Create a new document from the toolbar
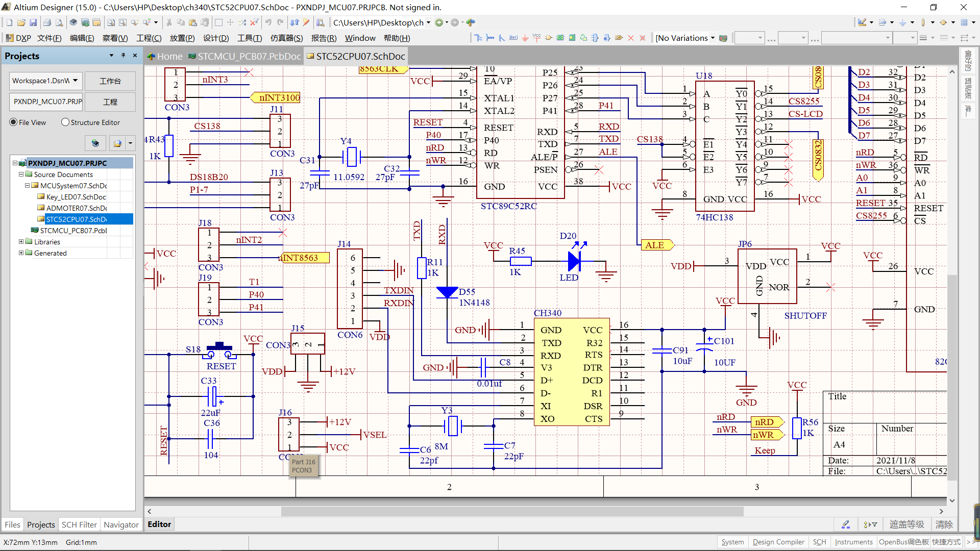This screenshot has height=551, width=980. coord(10,22)
